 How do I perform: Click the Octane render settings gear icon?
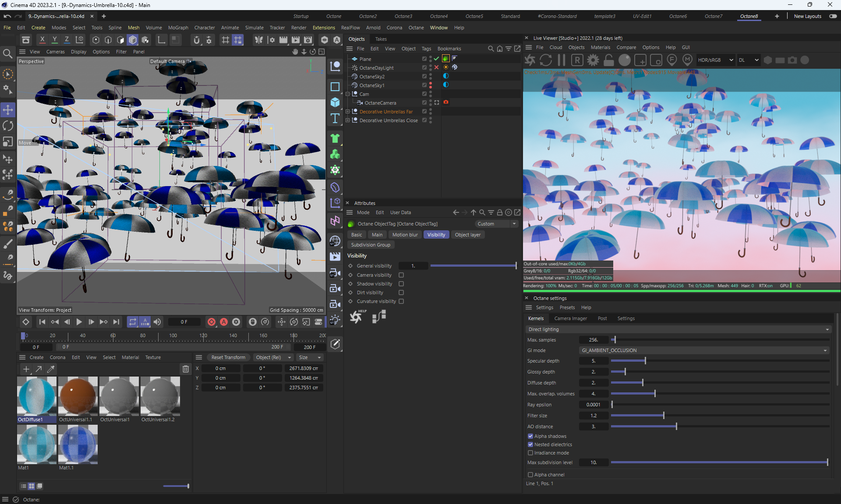point(593,60)
